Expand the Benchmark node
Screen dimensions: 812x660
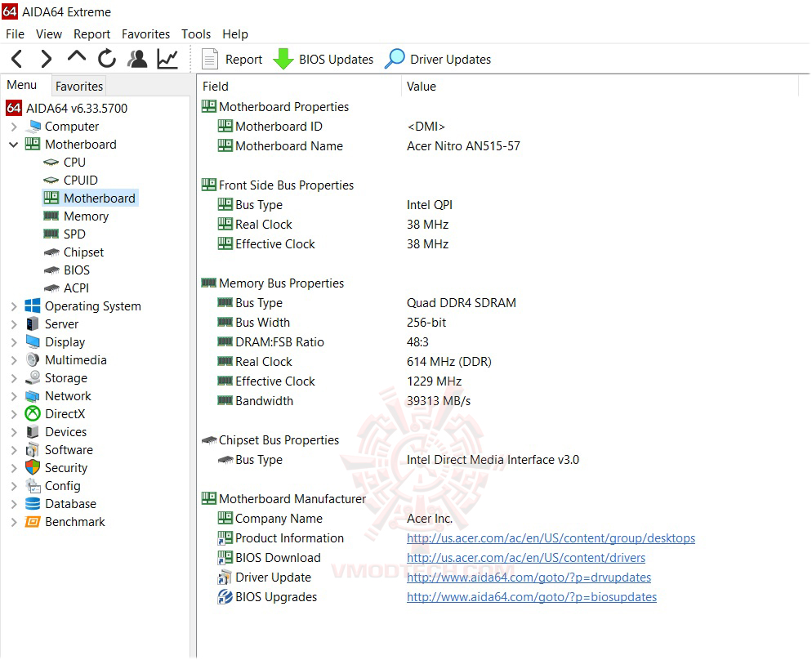tap(14, 522)
